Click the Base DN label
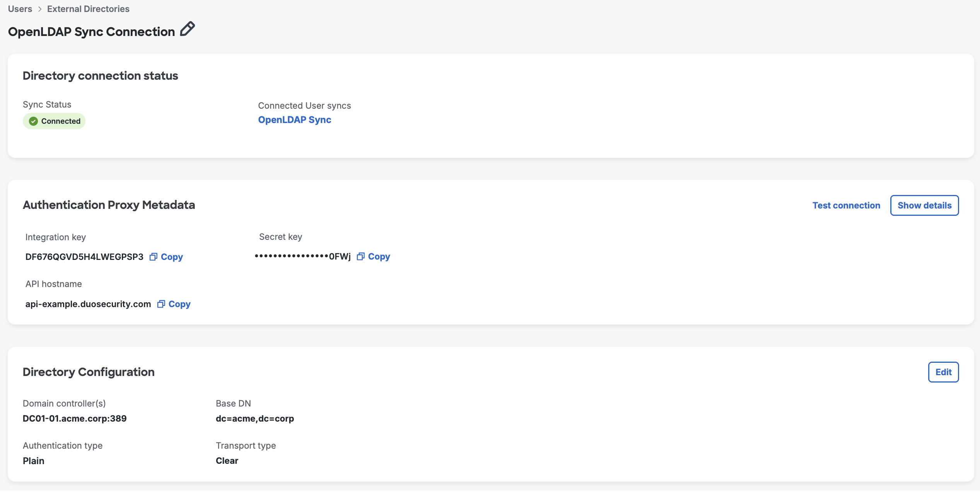The width and height of the screenshot is (980, 492). click(234, 403)
